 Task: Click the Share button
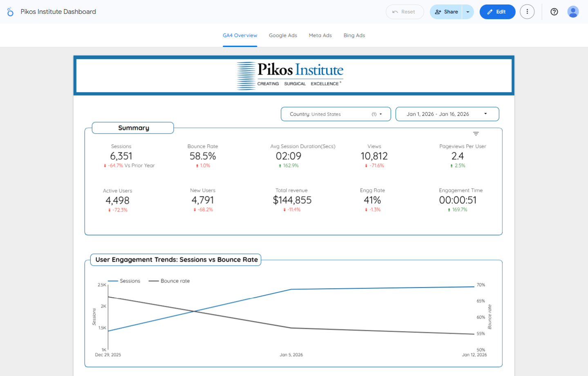(x=446, y=12)
